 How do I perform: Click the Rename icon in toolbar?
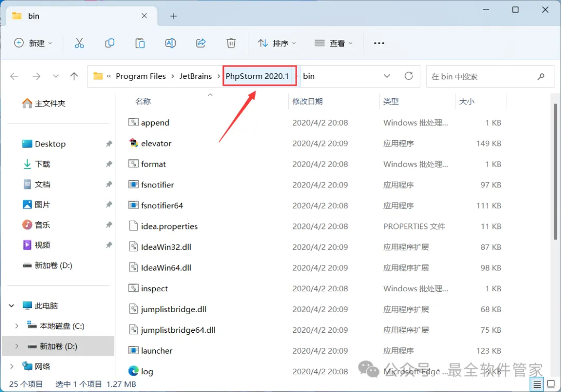click(170, 43)
